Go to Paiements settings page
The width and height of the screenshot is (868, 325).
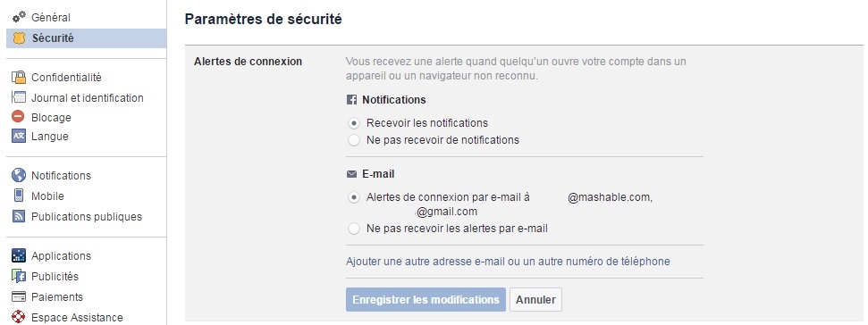(x=57, y=296)
